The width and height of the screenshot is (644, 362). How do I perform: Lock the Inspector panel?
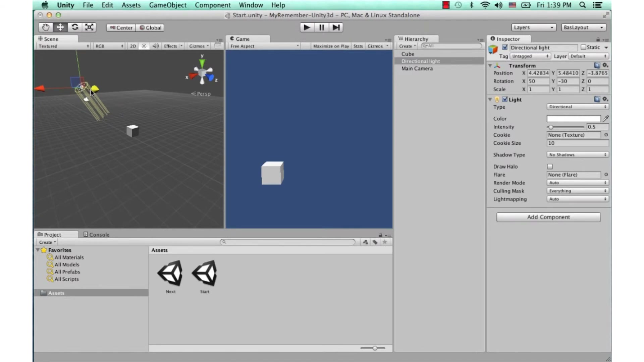click(598, 40)
